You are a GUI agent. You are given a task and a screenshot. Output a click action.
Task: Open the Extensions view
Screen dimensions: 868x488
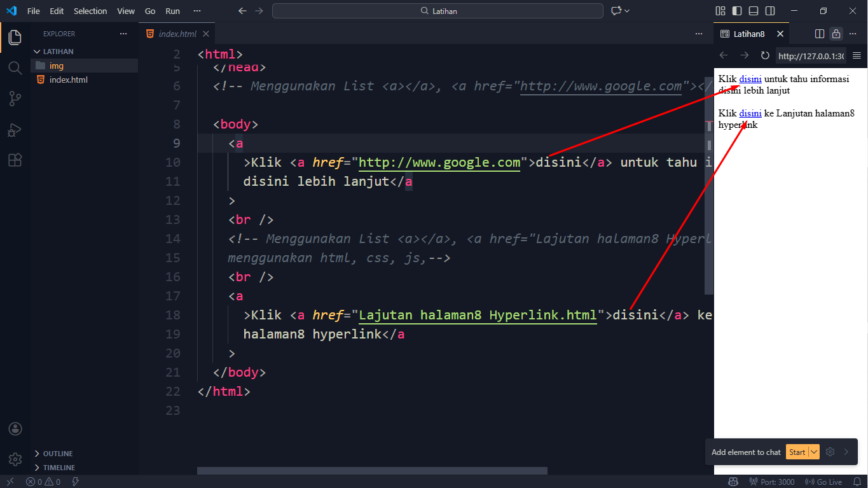15,160
